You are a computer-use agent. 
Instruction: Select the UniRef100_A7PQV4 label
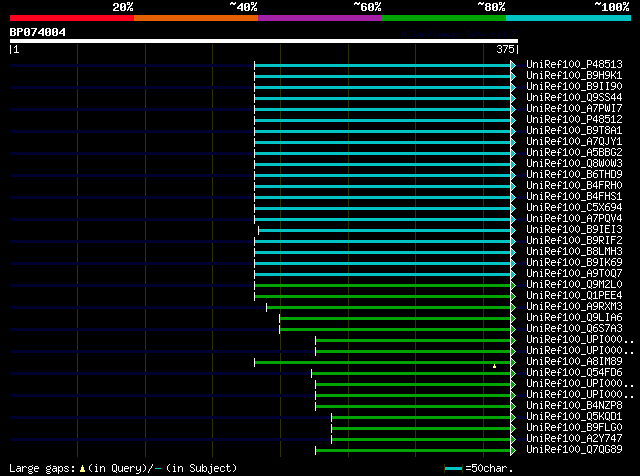(574, 219)
